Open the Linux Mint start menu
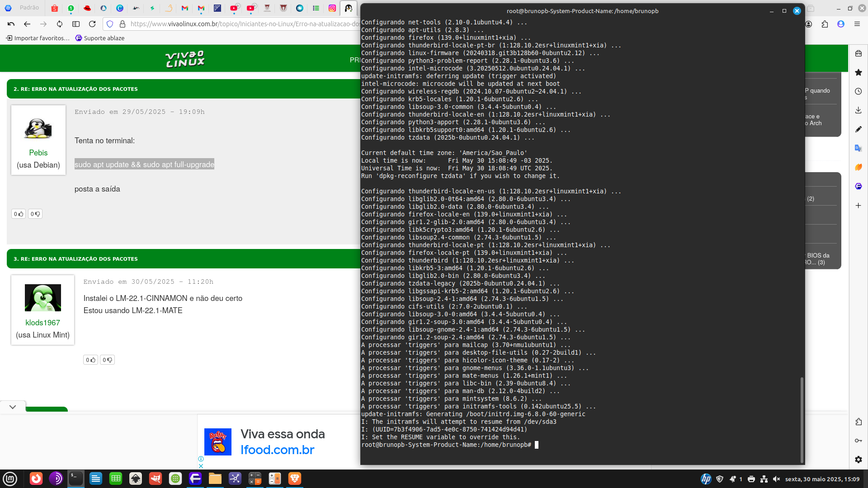 [x=10, y=479]
